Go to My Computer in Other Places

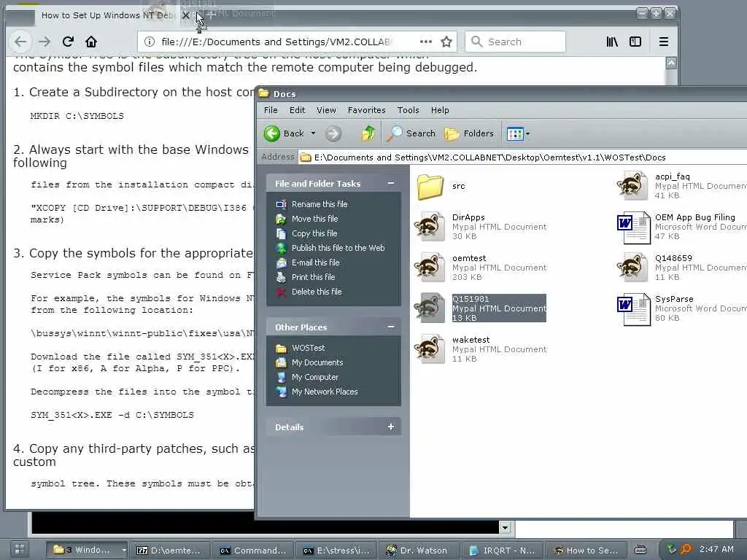pyautogui.click(x=307, y=377)
